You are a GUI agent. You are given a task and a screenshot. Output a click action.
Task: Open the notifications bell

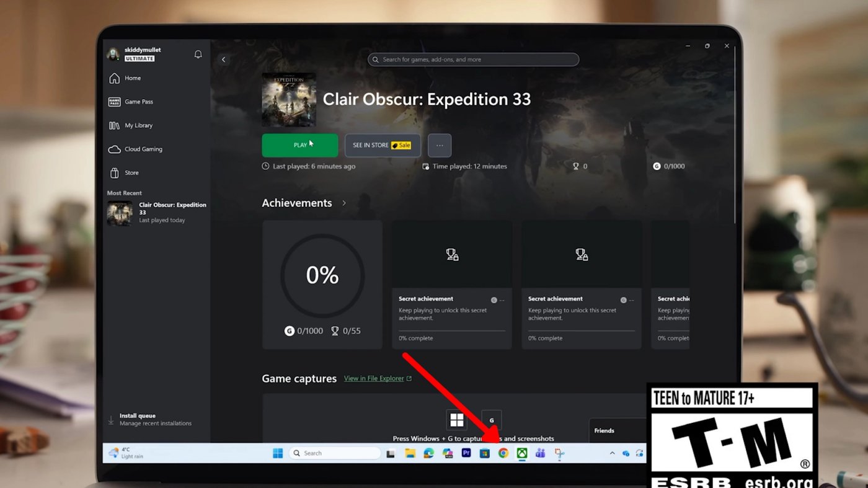(x=198, y=54)
